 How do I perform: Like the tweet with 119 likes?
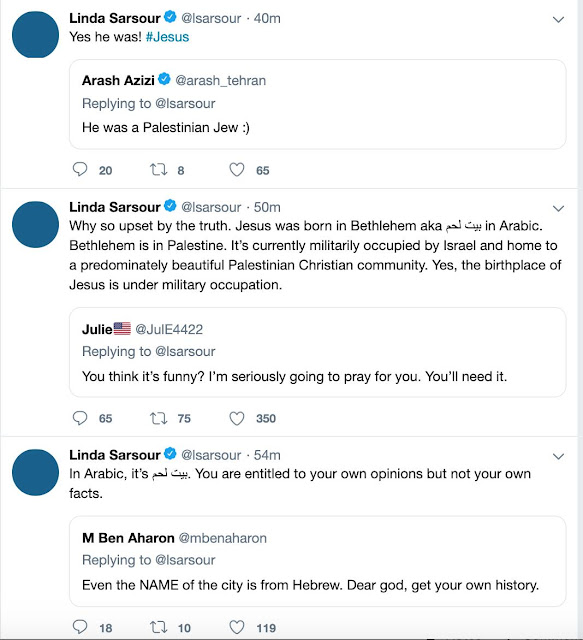click(x=237, y=627)
